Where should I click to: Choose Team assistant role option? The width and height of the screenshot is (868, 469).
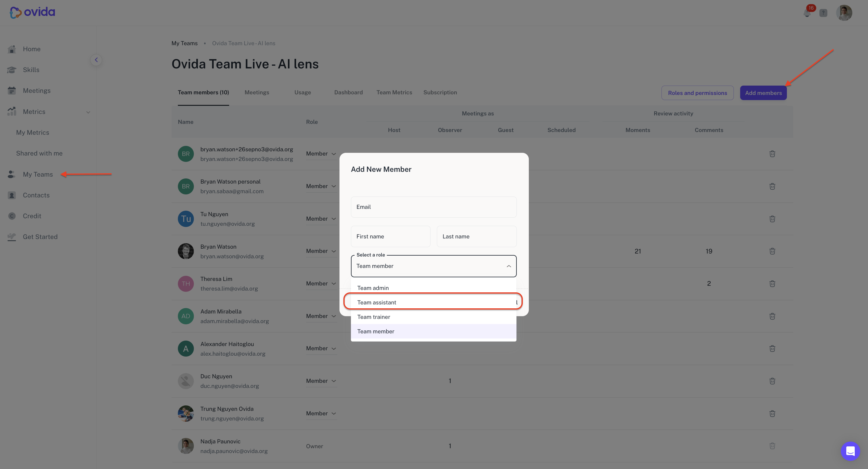(433, 303)
